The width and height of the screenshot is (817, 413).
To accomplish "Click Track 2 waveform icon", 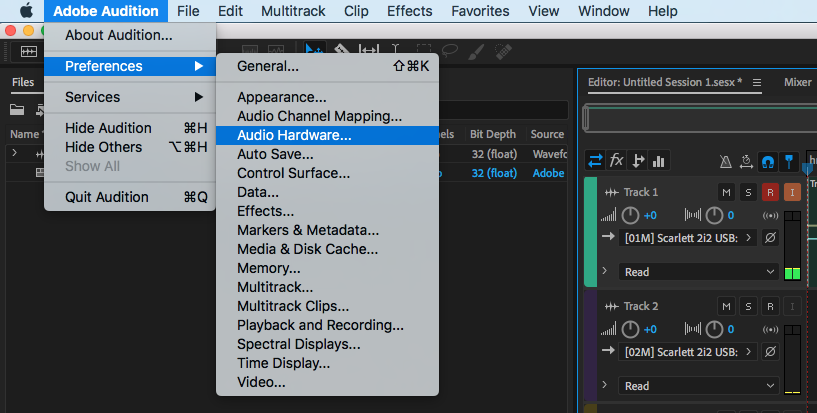I will click(x=611, y=306).
